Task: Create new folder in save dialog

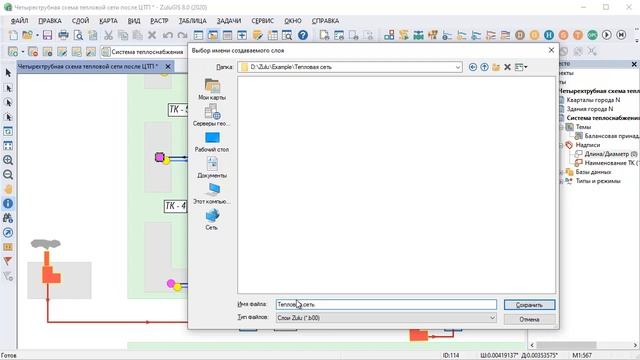Action: [496, 67]
